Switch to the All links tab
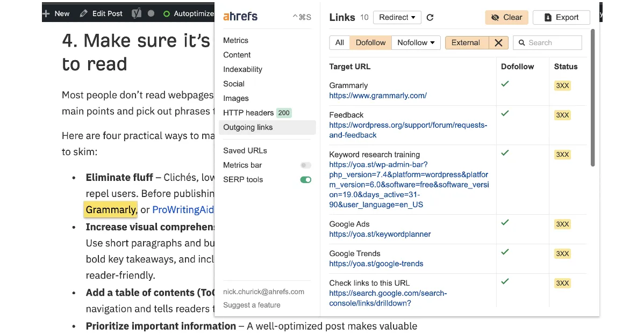The image size is (644, 335). tap(339, 42)
